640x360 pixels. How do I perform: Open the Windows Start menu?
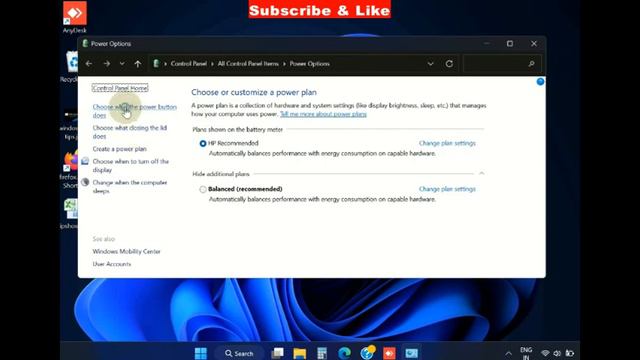[201, 353]
